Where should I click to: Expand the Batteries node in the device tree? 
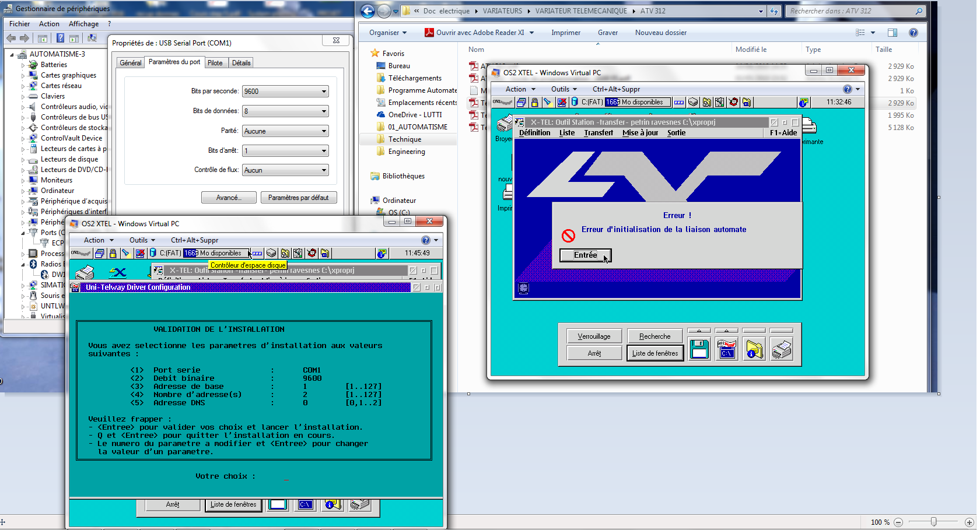click(x=24, y=65)
